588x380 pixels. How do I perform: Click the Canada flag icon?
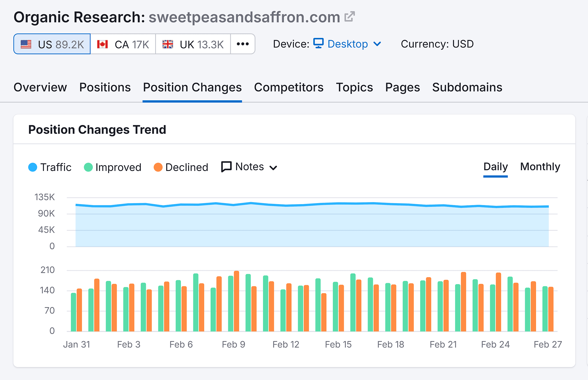click(x=103, y=44)
